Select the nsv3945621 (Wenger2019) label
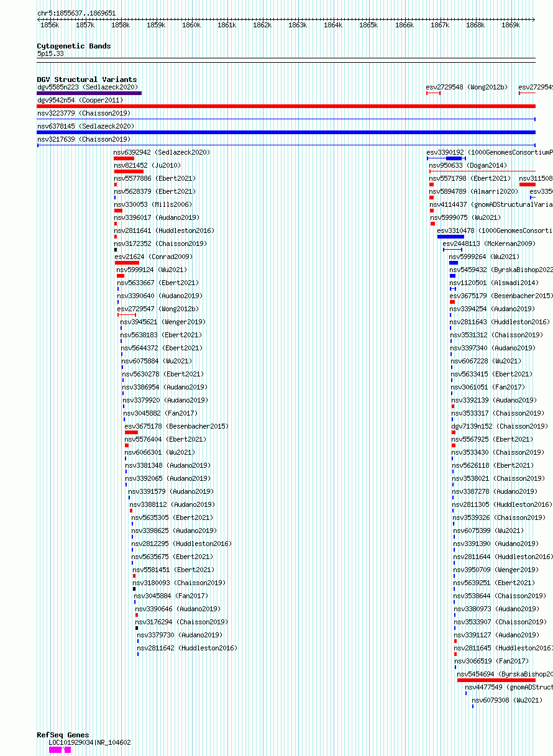 pyautogui.click(x=163, y=322)
